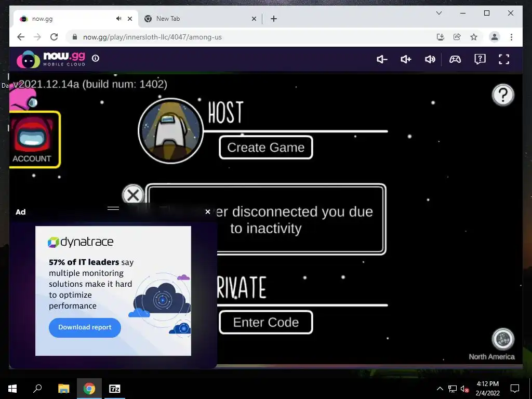Open the now.gg help chat icon
The image size is (532, 399).
480,59
